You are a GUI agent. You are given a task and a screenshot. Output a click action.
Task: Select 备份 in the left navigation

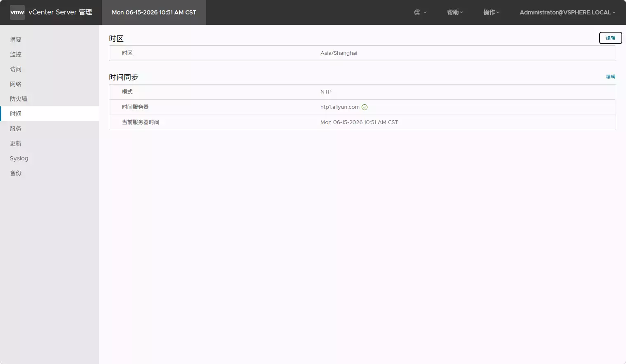pos(49,173)
